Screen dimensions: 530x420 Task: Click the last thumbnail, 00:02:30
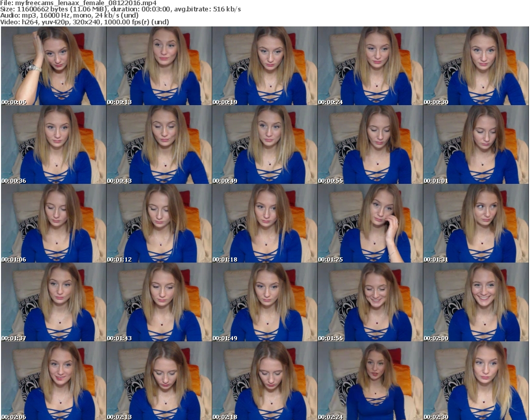pos(476,381)
